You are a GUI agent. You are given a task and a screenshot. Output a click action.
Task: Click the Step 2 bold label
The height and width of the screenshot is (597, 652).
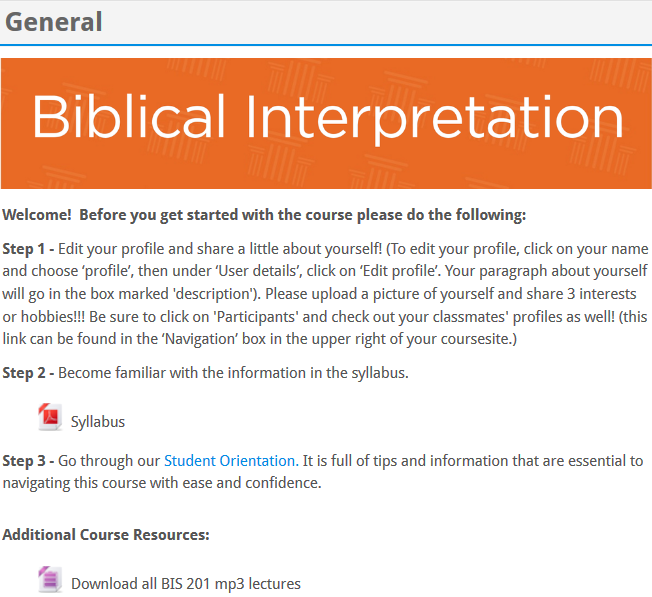28,373
